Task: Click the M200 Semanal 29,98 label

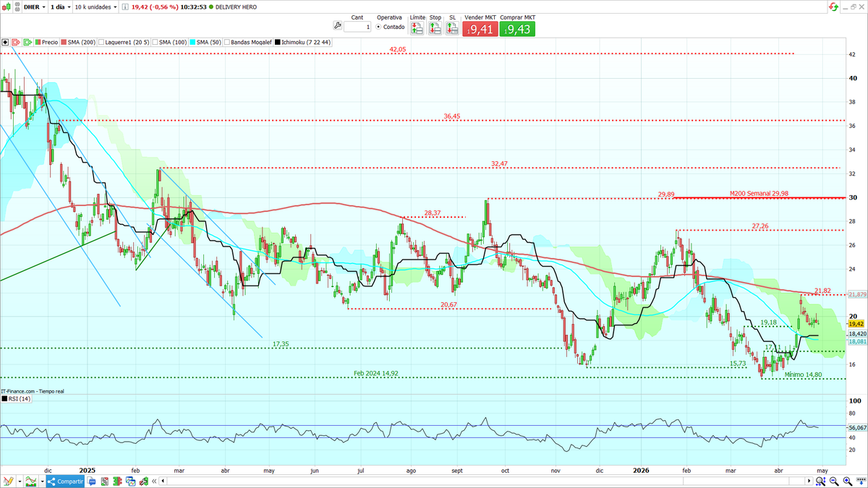Action: (x=758, y=194)
